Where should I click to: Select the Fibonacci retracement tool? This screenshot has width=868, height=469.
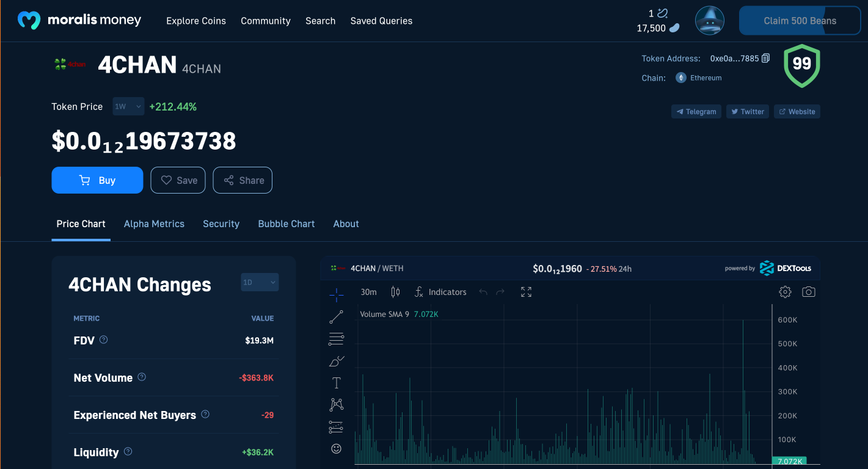[x=337, y=339]
